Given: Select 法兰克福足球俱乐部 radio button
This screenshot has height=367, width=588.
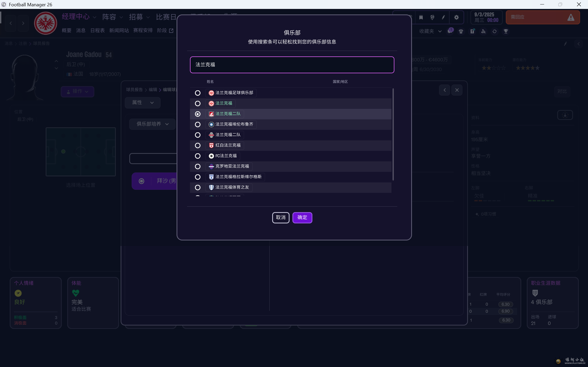Looking at the screenshot, I should (198, 93).
